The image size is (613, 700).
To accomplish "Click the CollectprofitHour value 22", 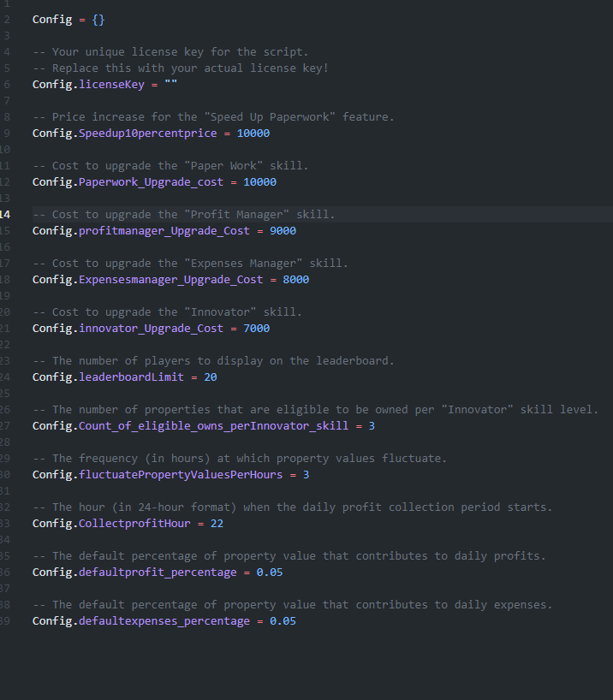I will pos(217,523).
